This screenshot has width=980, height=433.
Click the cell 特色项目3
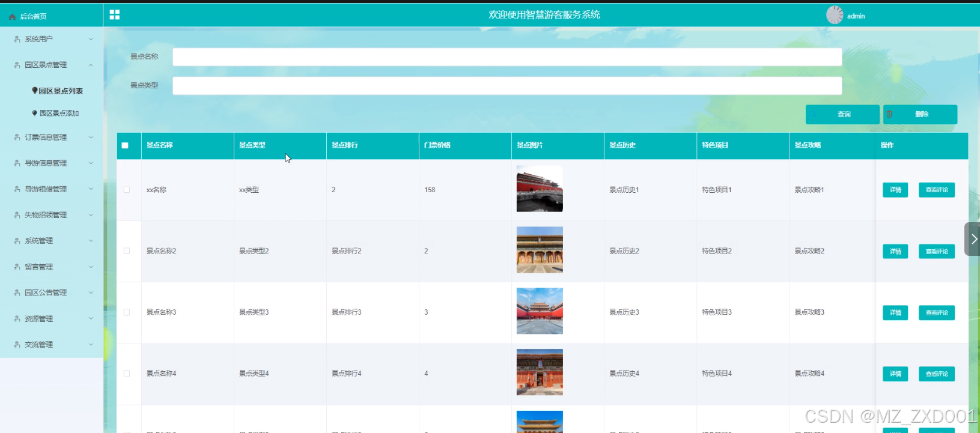pos(717,312)
